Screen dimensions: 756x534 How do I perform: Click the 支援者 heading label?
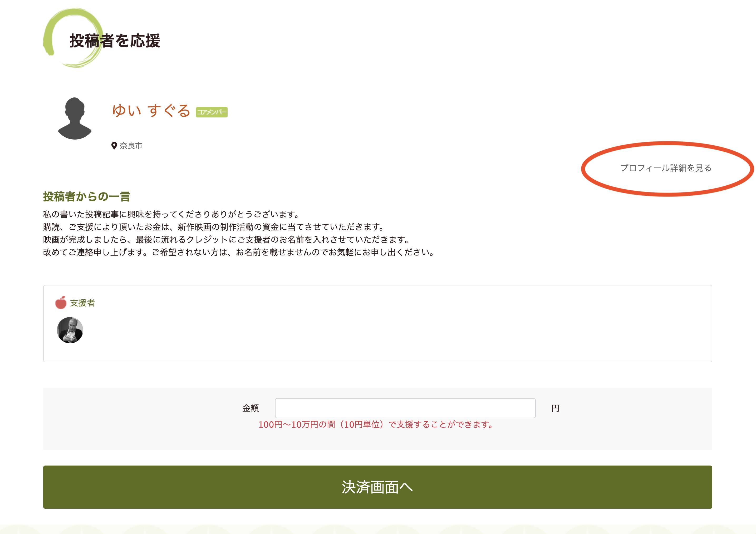point(82,303)
